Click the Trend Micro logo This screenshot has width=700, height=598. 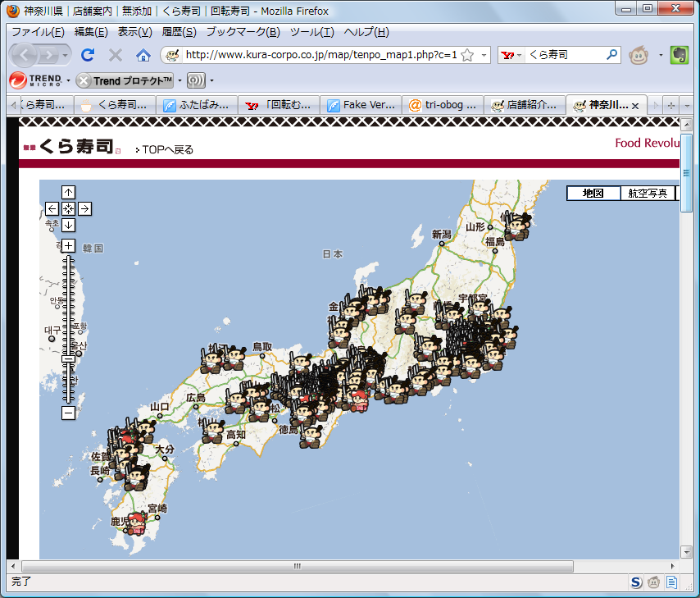pos(35,80)
